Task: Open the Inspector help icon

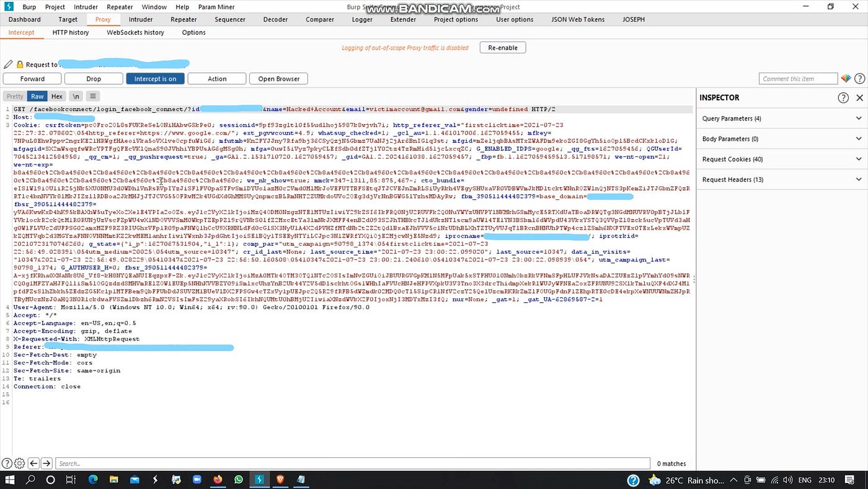Action: 843,97
